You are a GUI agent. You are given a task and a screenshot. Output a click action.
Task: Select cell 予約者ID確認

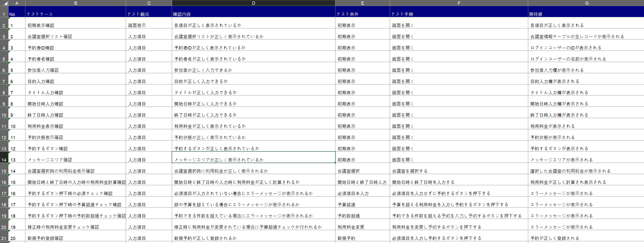75,45
